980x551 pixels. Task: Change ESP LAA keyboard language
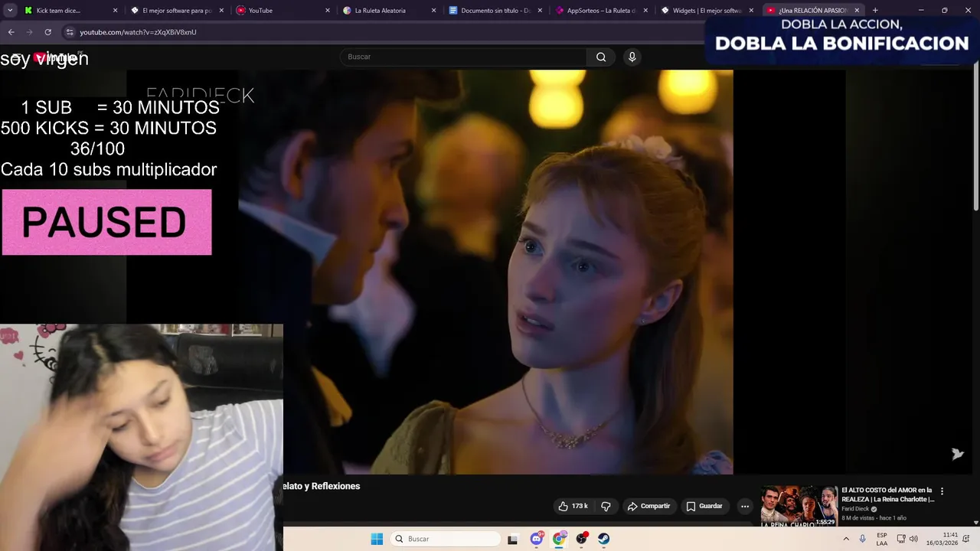click(x=882, y=539)
